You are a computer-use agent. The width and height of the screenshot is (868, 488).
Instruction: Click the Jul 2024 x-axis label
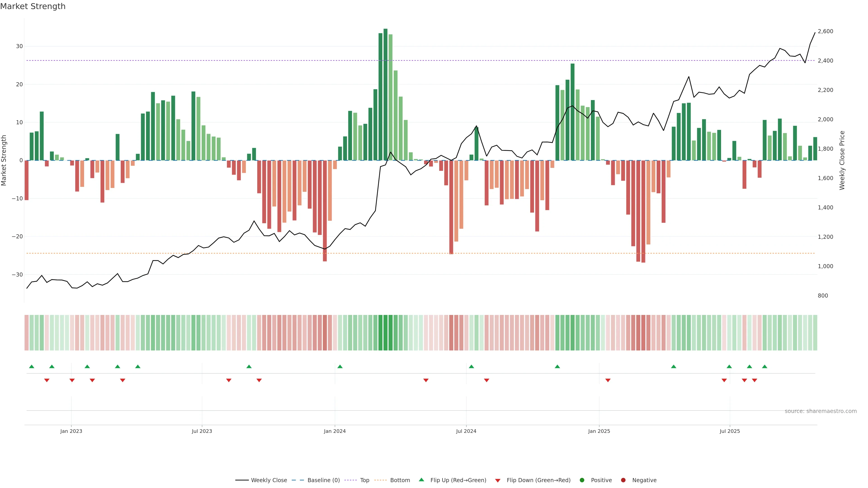pos(466,431)
